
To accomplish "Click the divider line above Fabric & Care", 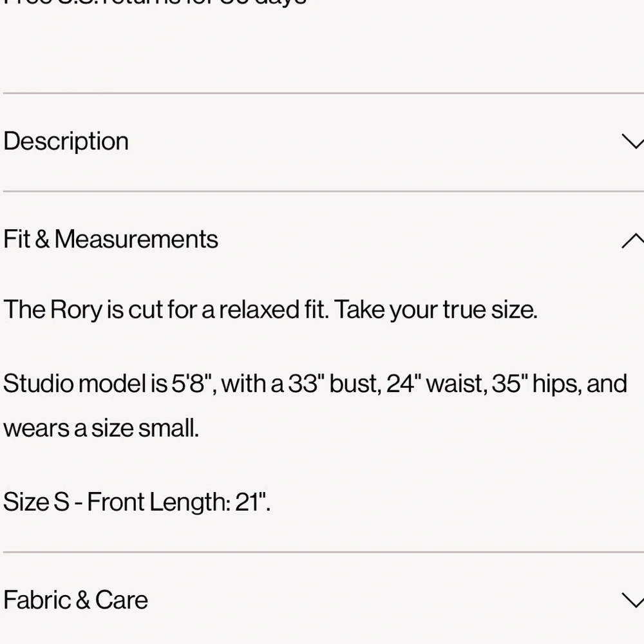I will click(322, 552).
